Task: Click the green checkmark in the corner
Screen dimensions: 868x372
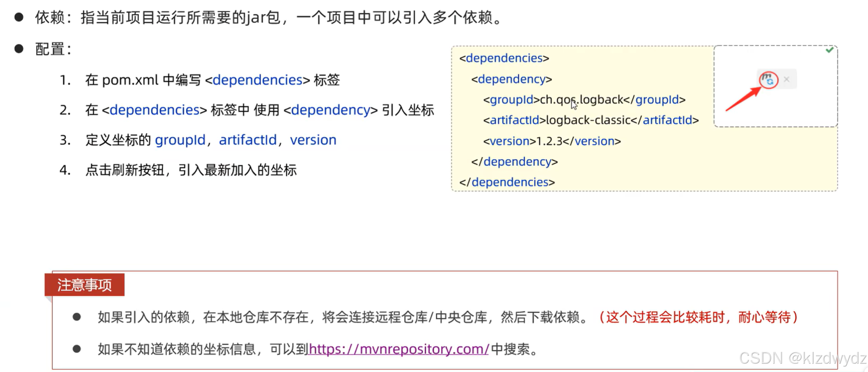Action: pyautogui.click(x=830, y=49)
